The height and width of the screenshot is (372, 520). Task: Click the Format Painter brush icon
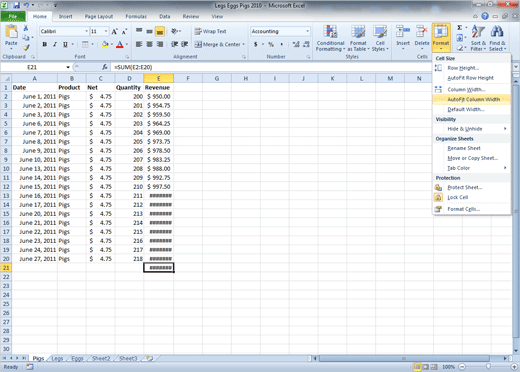(x=26, y=48)
